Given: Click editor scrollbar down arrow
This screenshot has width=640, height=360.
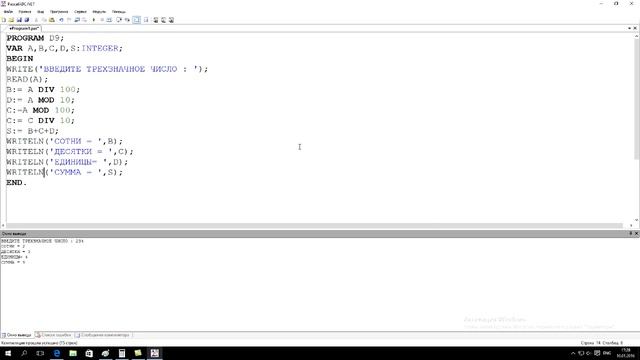Looking at the screenshot, I should [x=636, y=220].
